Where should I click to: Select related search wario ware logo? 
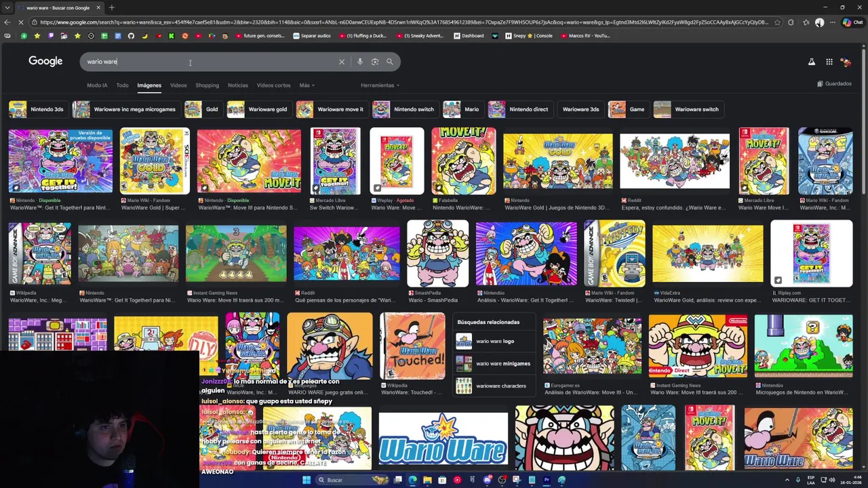pos(495,342)
